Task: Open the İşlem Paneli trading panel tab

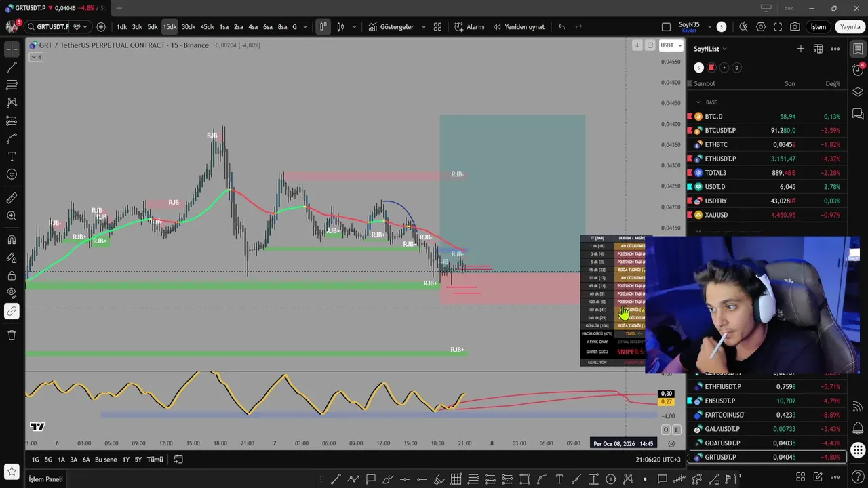Action: [45, 479]
